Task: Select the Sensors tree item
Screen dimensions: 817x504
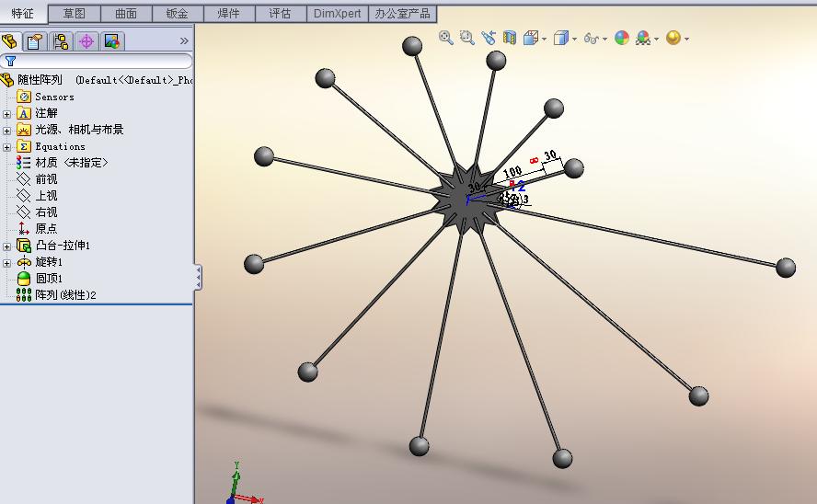Action: pos(54,97)
